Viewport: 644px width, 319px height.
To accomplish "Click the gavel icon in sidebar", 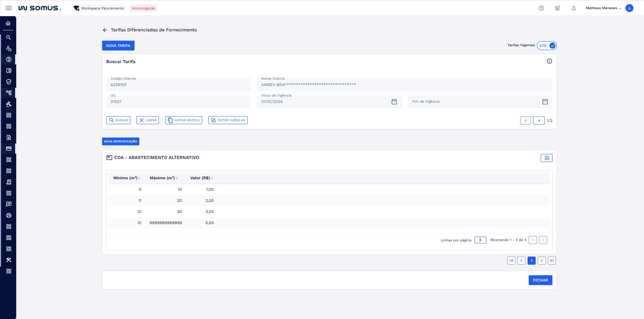I will point(9,104).
